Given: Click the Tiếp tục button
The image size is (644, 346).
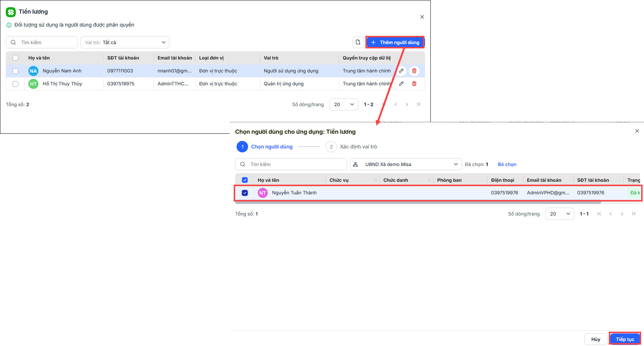Looking at the screenshot, I should tap(625, 339).
